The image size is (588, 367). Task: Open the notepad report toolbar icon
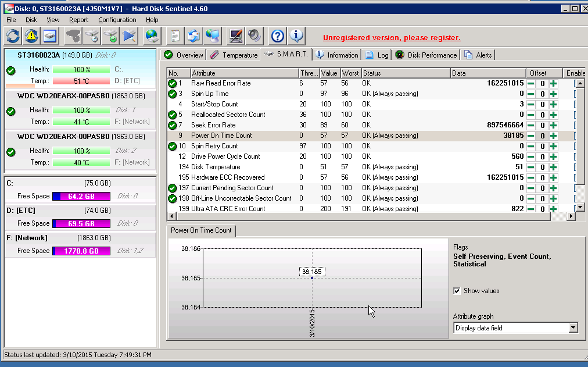pos(175,37)
